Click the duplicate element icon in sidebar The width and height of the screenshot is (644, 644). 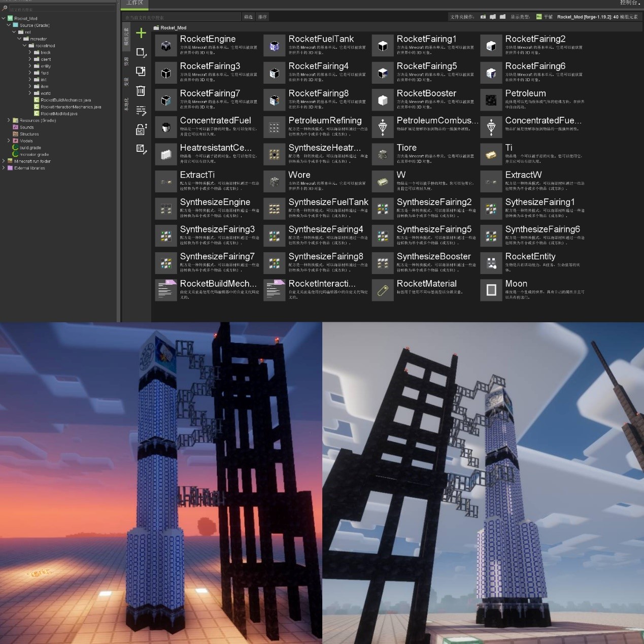coord(141,72)
